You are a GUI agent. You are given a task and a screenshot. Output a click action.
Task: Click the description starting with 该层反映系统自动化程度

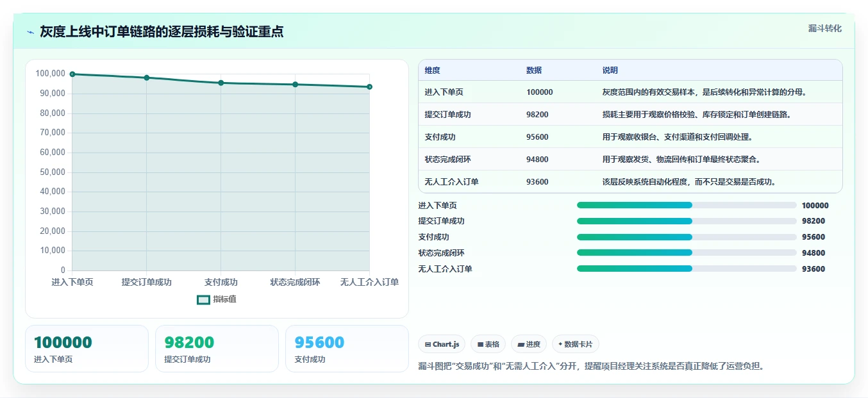689,182
